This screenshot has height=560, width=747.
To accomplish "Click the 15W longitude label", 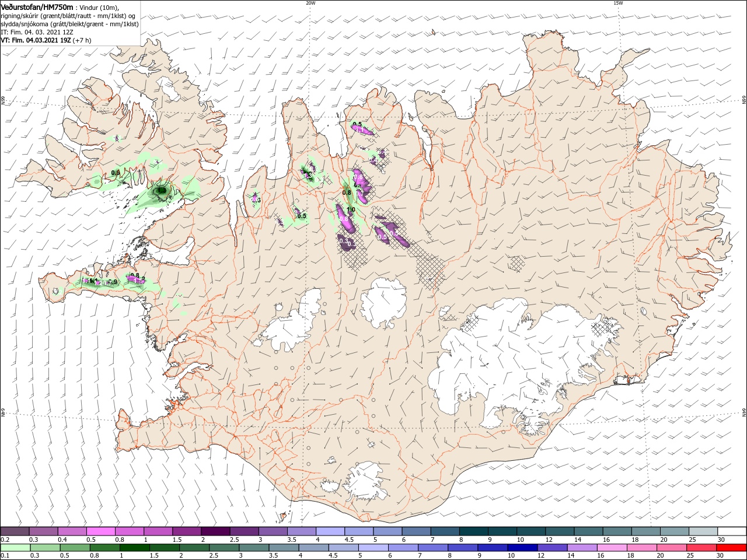I will point(618,3).
